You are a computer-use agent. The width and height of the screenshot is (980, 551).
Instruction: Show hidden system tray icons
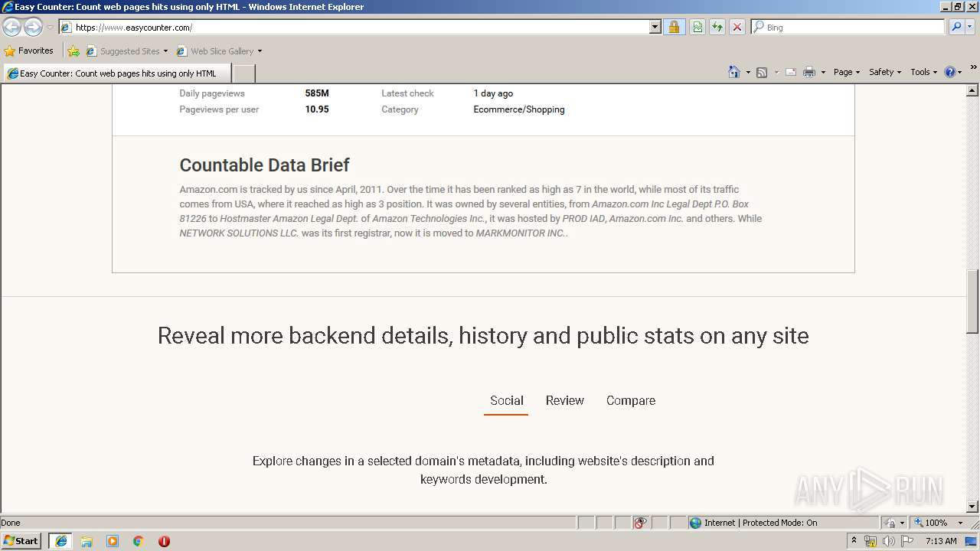854,541
